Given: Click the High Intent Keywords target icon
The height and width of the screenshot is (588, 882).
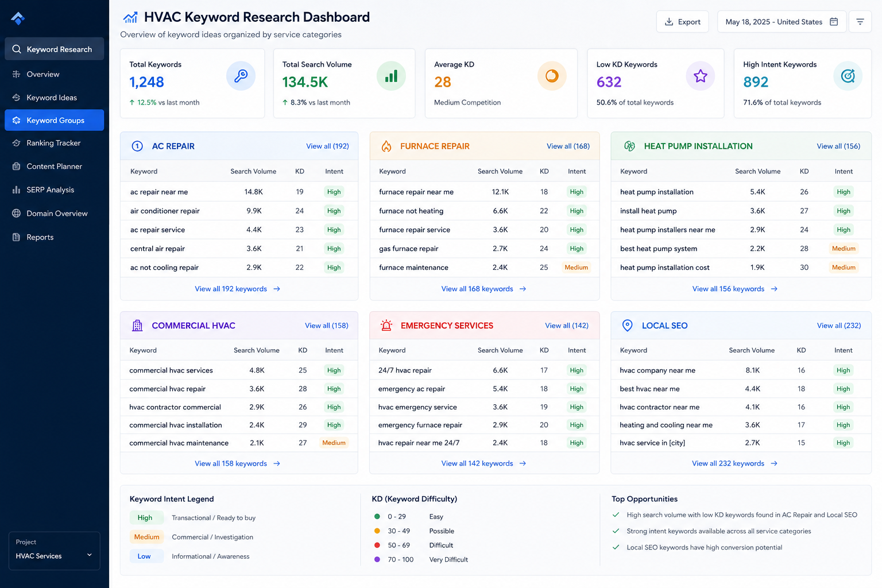Looking at the screenshot, I should (x=848, y=76).
